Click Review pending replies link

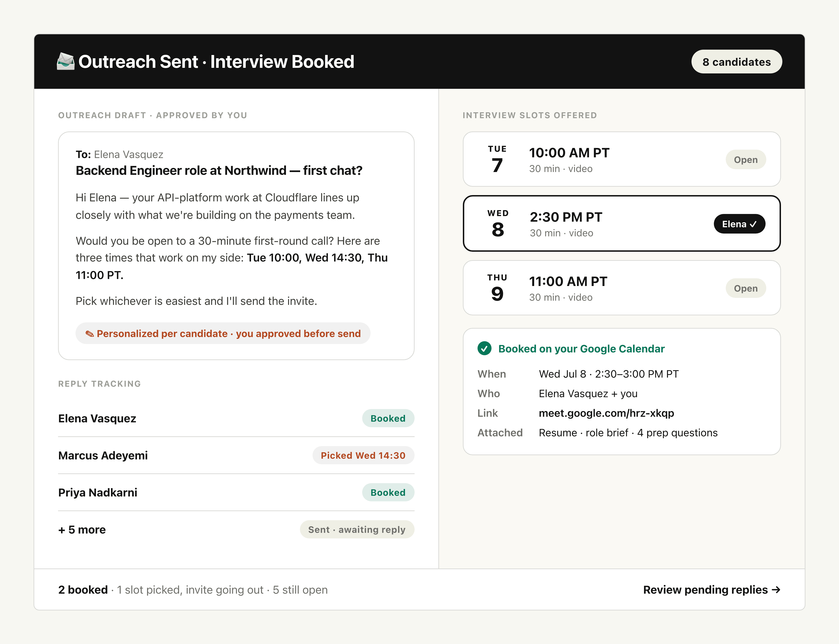tap(711, 589)
